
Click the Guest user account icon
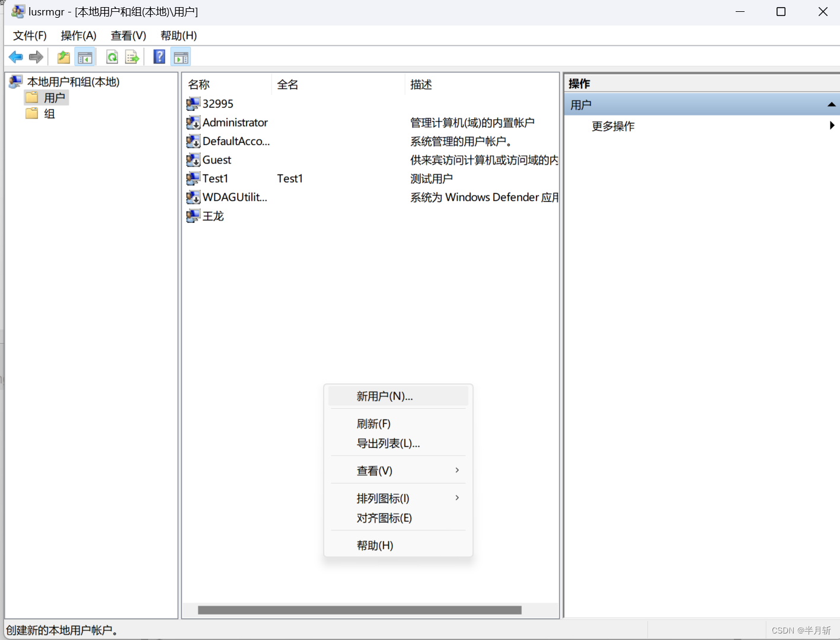click(x=193, y=160)
